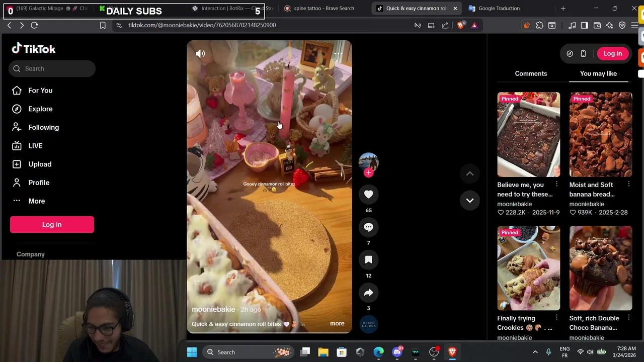
Task: Like the video with the heart icon
Action: pyautogui.click(x=368, y=194)
